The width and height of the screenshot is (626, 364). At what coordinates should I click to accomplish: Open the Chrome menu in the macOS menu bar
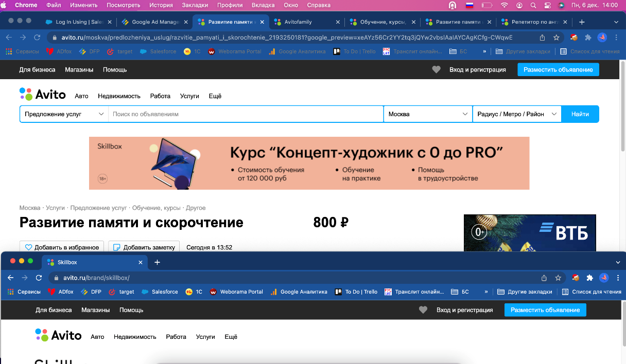pos(26,5)
